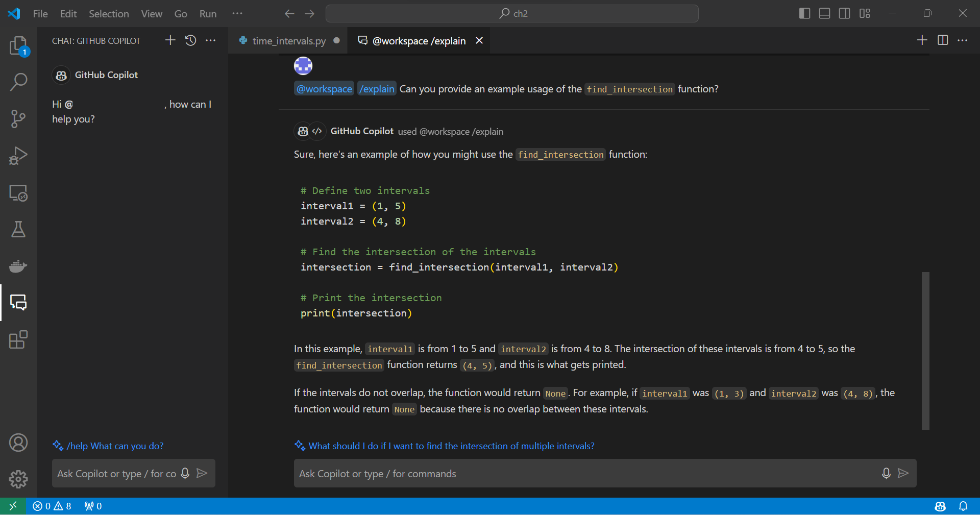The width and height of the screenshot is (980, 515).
Task: Open Copilot status icon in status bar
Action: coord(940,506)
